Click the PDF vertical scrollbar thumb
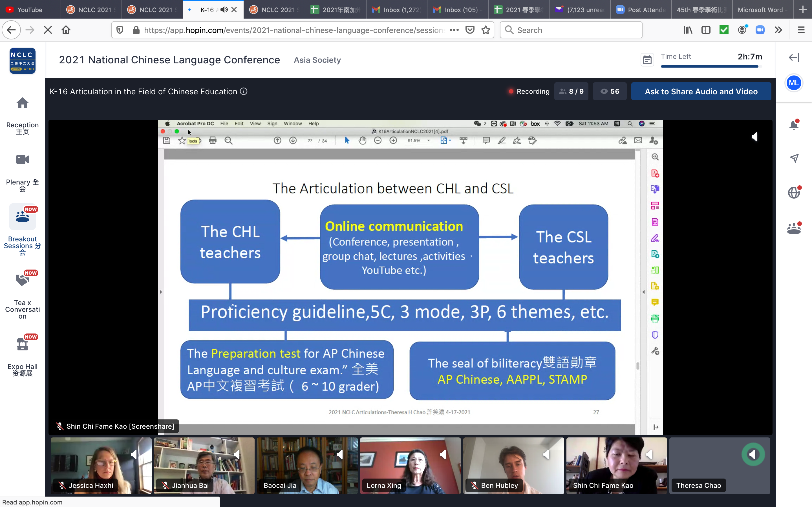The height and width of the screenshot is (507, 812). [637, 366]
